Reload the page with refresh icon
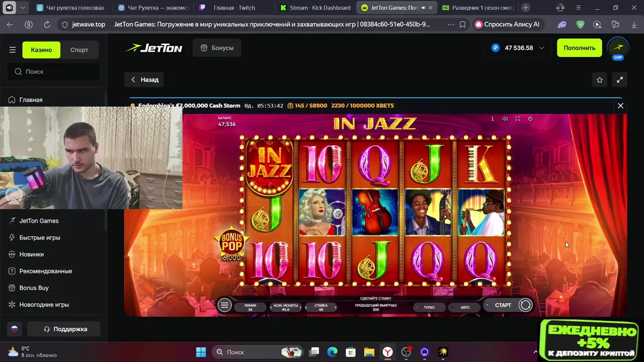The width and height of the screenshot is (644, 362). pyautogui.click(x=47, y=24)
